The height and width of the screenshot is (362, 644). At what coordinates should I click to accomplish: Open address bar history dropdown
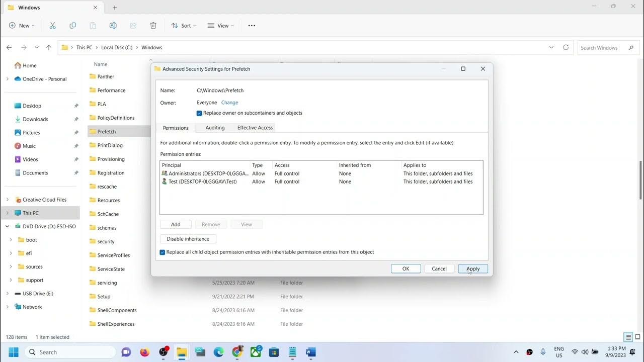click(x=551, y=47)
